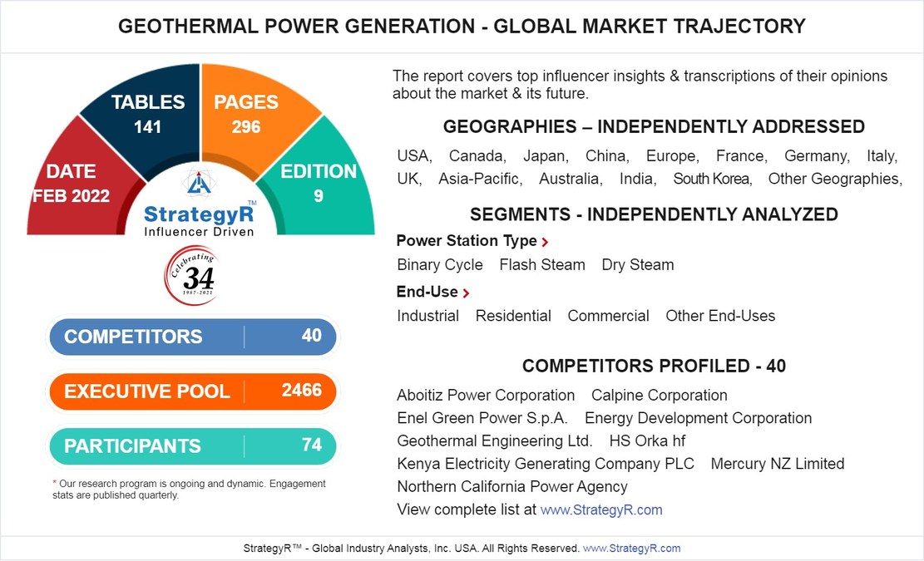This screenshot has width=924, height=561.
Task: Select Commercial end-use
Action: (x=608, y=316)
